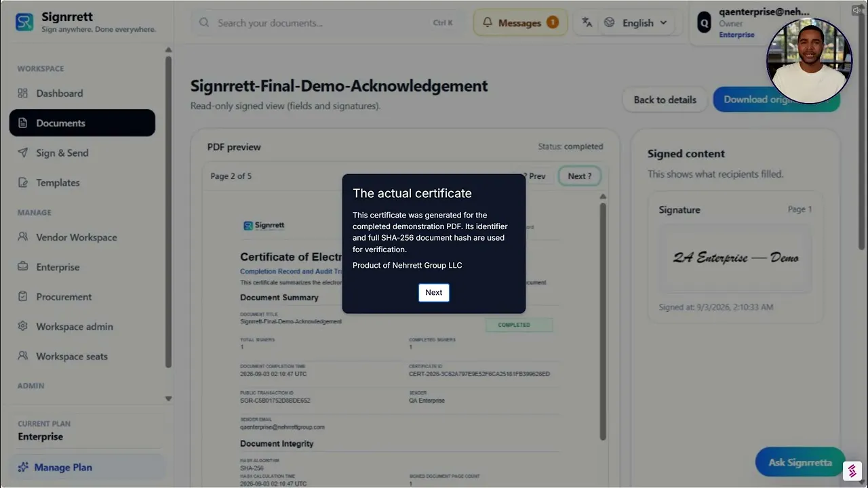Viewport: 868px width, 488px height.
Task: Click Next in the certificate tooltip
Action: coord(434,293)
